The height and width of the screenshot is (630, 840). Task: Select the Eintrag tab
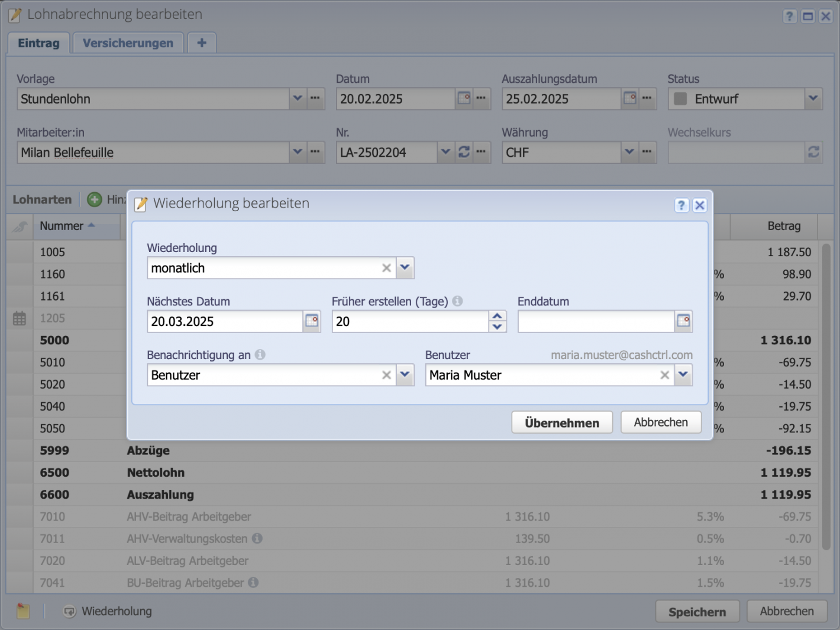coord(38,43)
